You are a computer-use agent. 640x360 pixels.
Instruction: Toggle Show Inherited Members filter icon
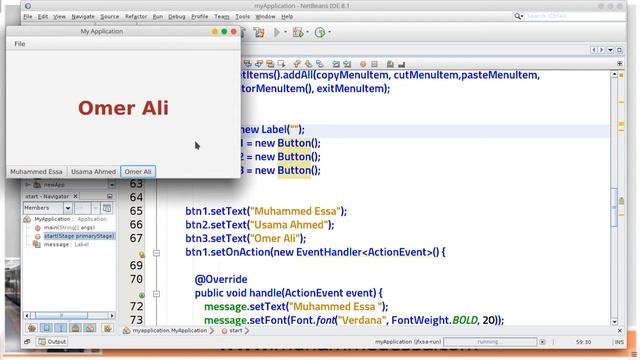coord(32,328)
